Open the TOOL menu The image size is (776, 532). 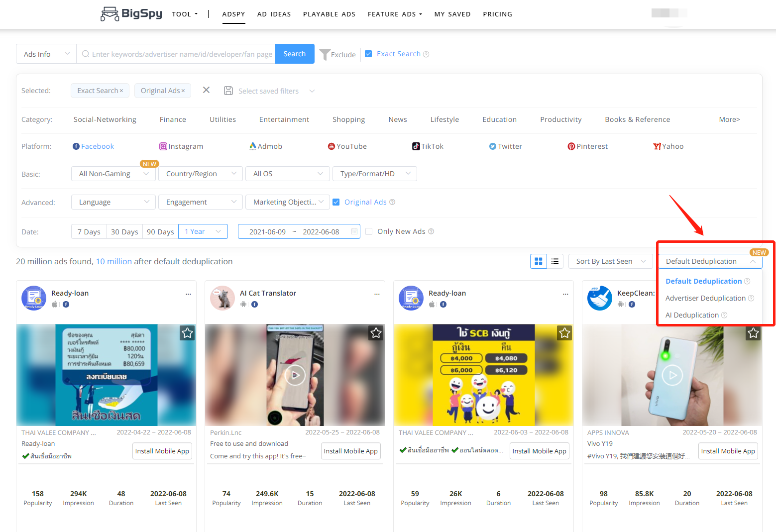[x=184, y=14]
